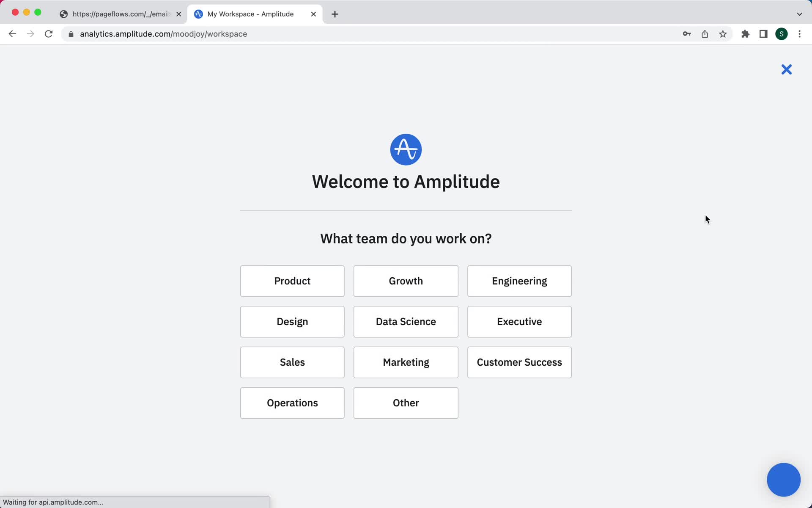
Task: Click the browser extensions puzzle icon
Action: pyautogui.click(x=745, y=34)
